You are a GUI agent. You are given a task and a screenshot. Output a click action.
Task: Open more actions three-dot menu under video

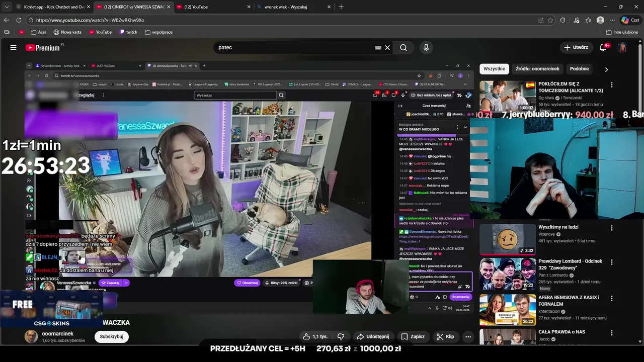click(x=468, y=337)
